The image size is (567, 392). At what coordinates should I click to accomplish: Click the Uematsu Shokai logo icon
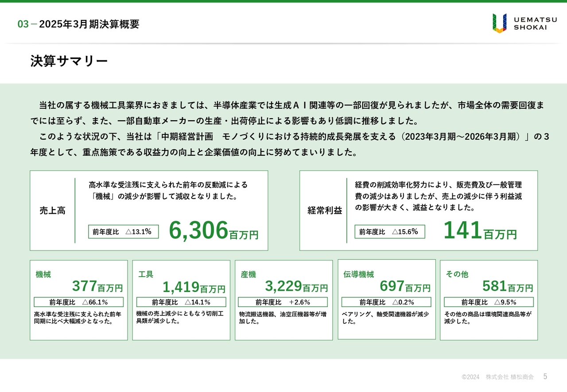499,23
